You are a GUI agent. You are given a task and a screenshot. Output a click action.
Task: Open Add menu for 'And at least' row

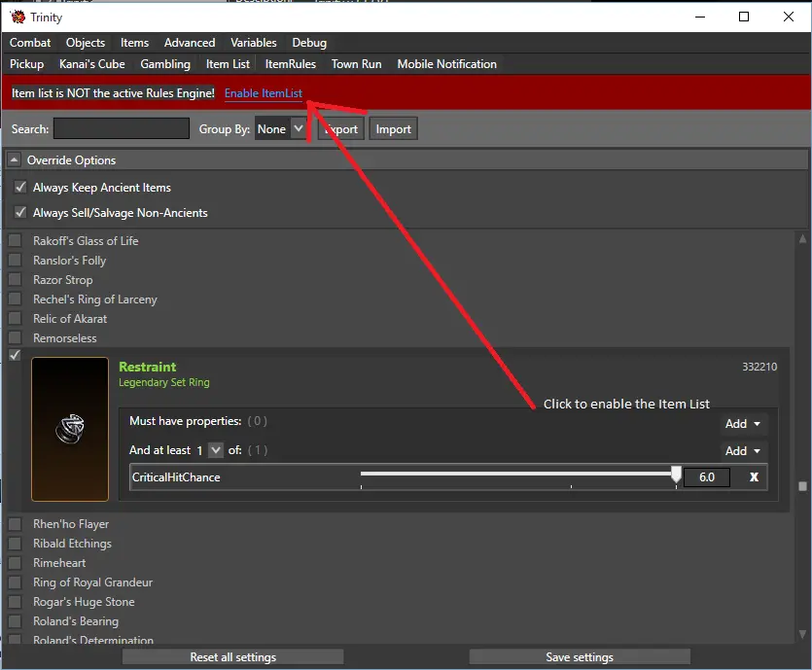743,450
